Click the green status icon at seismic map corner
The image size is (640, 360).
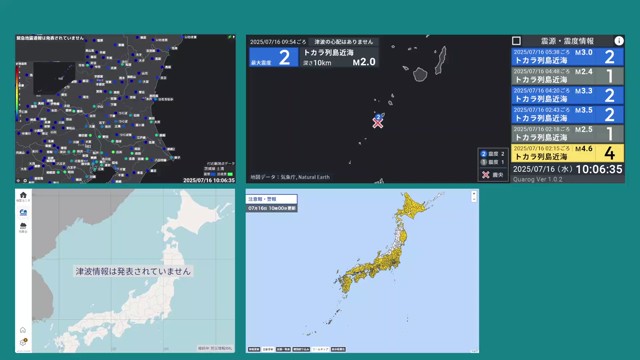coord(231,37)
